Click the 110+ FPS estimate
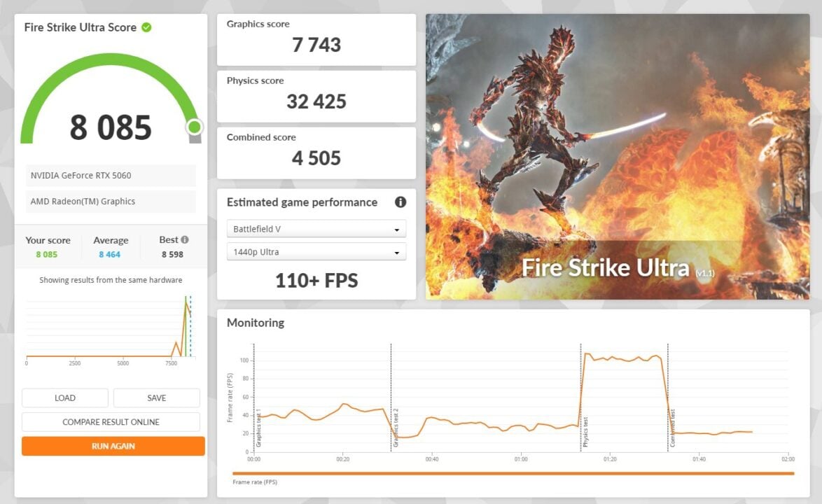Image resolution: width=822 pixels, height=504 pixels. (x=316, y=281)
